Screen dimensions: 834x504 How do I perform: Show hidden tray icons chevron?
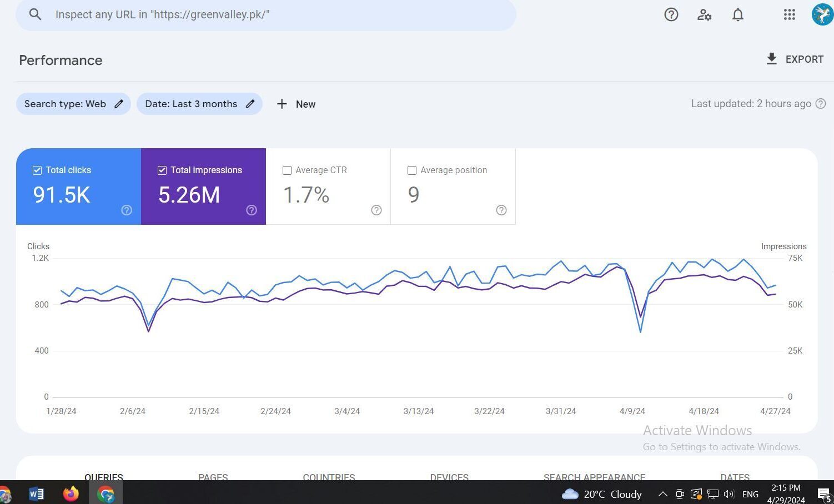coord(662,494)
